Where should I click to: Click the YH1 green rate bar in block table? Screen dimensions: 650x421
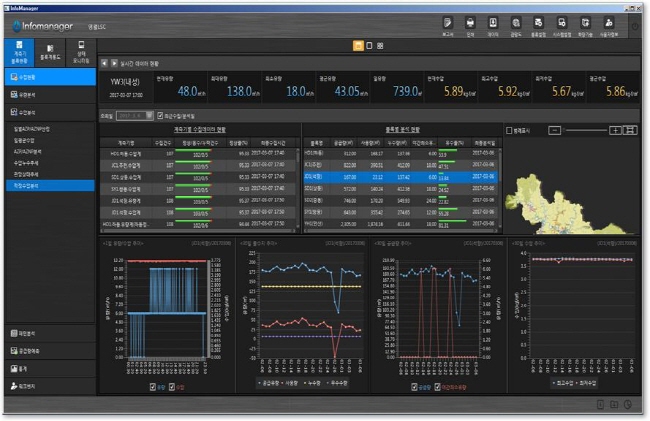click(452, 221)
